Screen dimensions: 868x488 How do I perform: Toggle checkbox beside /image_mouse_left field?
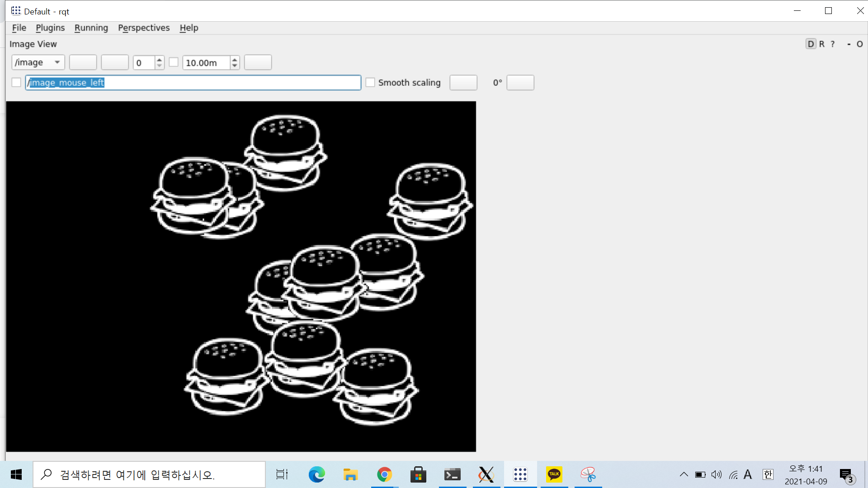click(16, 82)
